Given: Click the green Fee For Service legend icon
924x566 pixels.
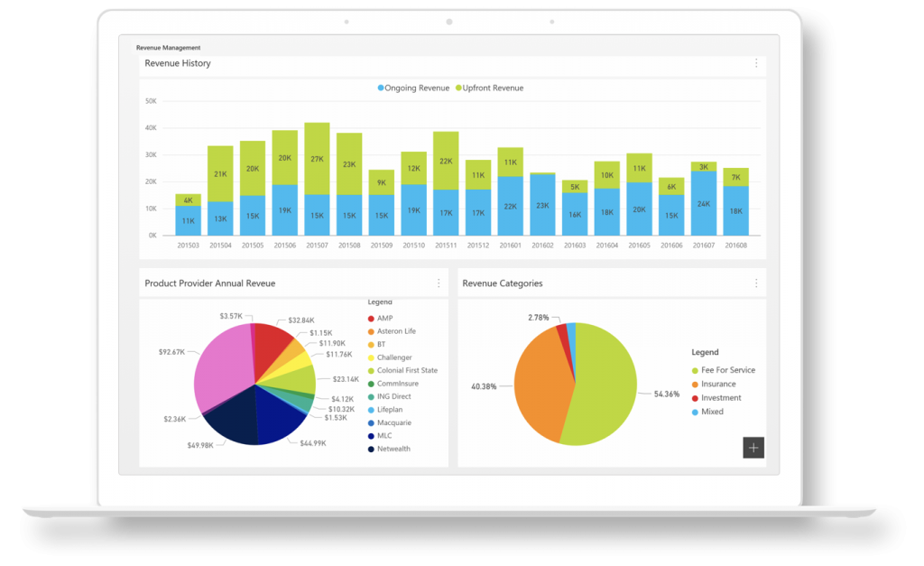Looking at the screenshot, I should [x=695, y=370].
